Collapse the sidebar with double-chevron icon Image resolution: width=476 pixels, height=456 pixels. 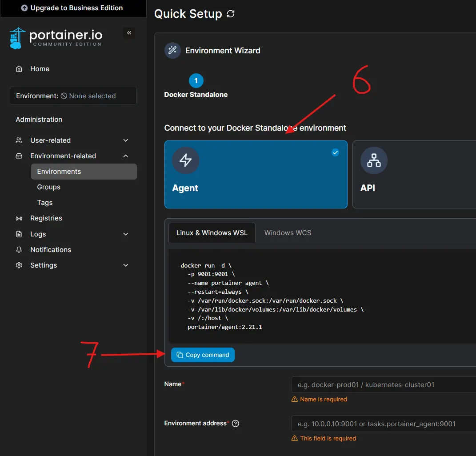(x=129, y=33)
